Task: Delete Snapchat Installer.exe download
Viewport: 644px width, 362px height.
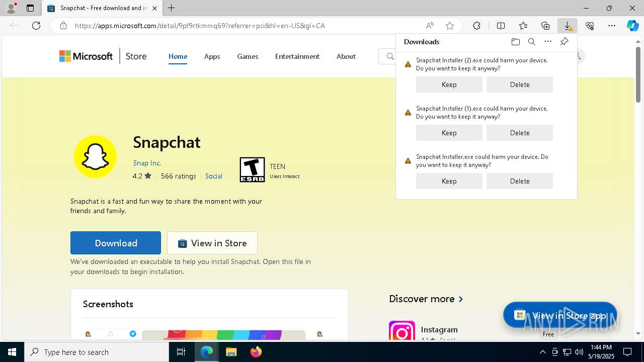Action: click(519, 181)
